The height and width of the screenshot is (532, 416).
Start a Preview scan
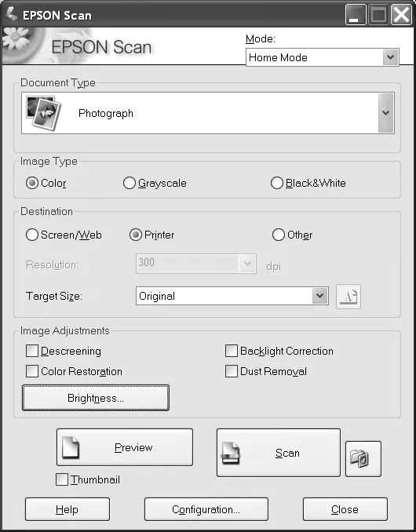point(125,447)
